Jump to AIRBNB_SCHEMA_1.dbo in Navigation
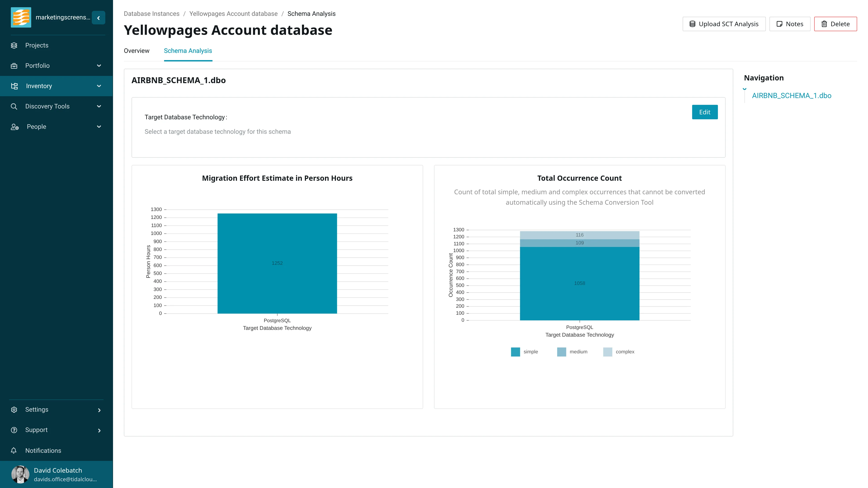This screenshot has width=868, height=488. click(x=792, y=96)
